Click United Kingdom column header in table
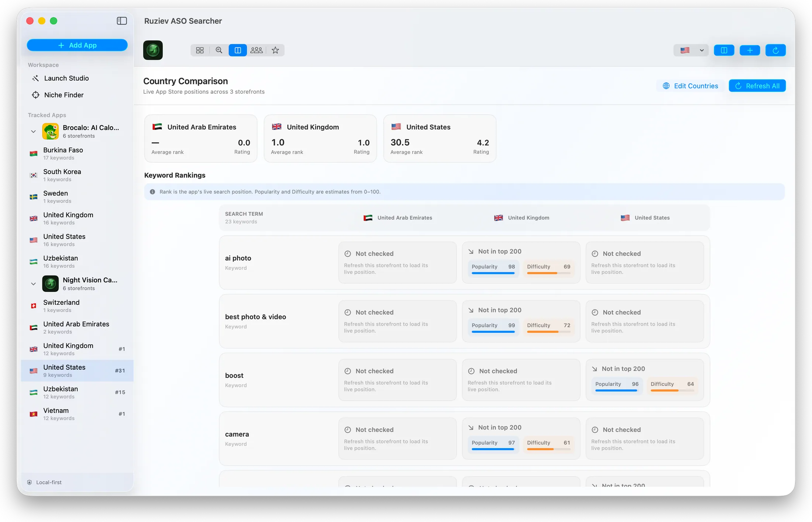The width and height of the screenshot is (812, 522). (x=522, y=218)
